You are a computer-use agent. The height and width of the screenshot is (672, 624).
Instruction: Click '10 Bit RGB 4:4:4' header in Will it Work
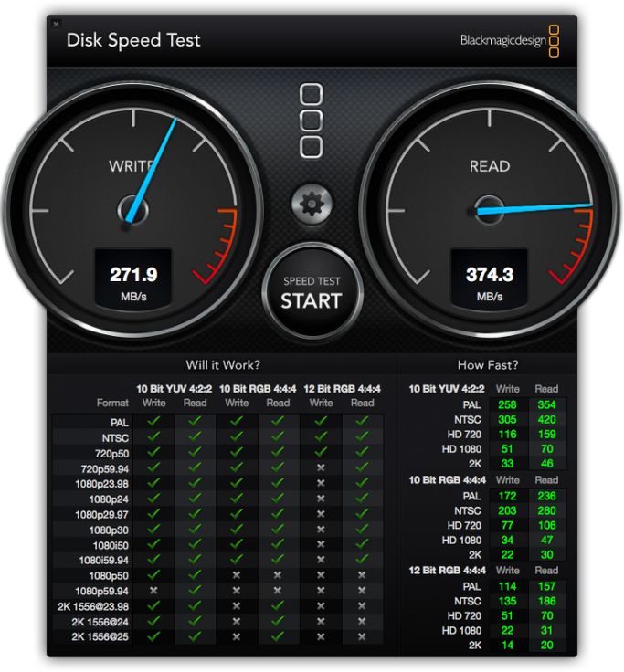pyautogui.click(x=258, y=389)
